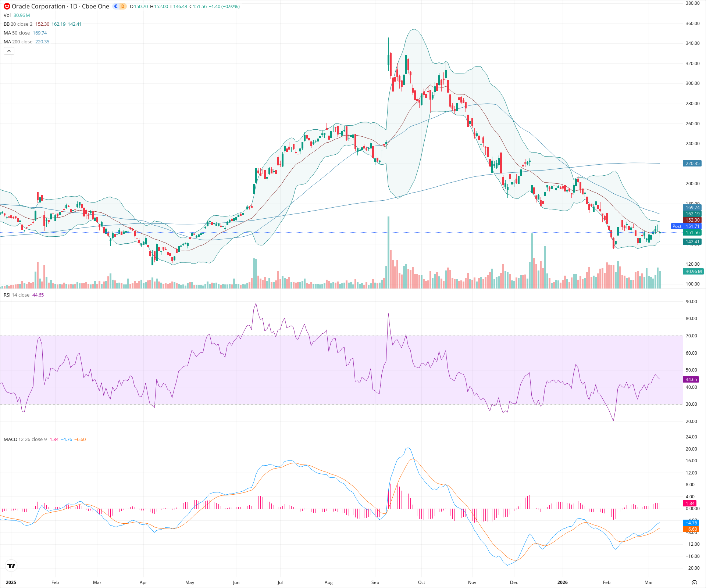
Task: Click the purple 44.65 RSI value tag
Action: 692,380
